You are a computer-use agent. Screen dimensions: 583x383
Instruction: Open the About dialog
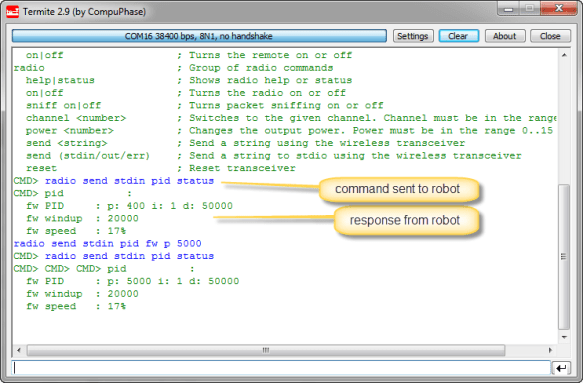coord(505,36)
